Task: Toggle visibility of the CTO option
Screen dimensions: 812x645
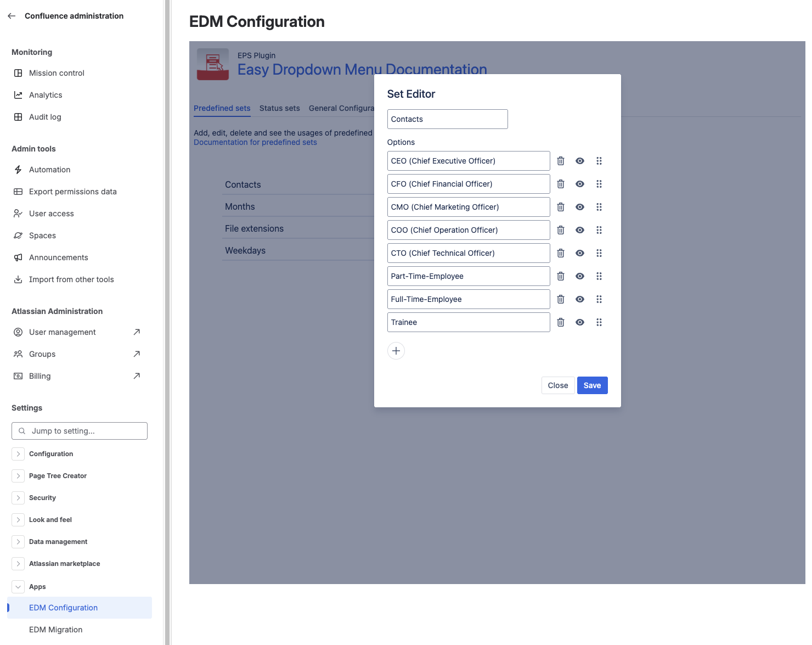Action: coord(580,253)
